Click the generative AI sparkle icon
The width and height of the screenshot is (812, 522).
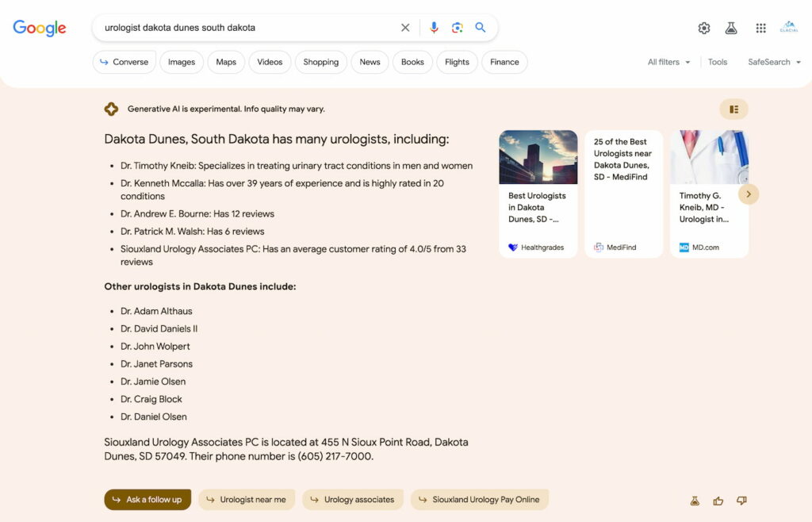tap(111, 109)
